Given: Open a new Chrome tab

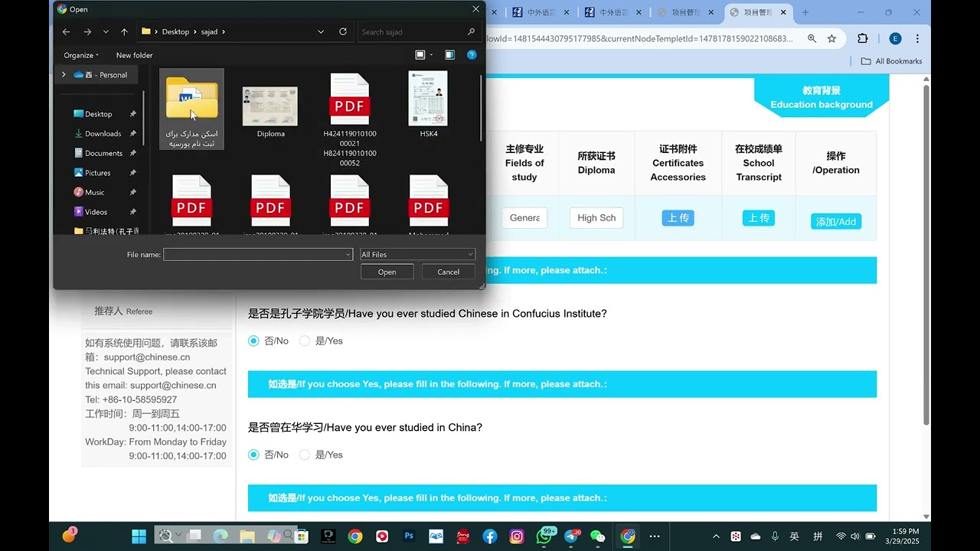Looking at the screenshot, I should pyautogui.click(x=805, y=12).
